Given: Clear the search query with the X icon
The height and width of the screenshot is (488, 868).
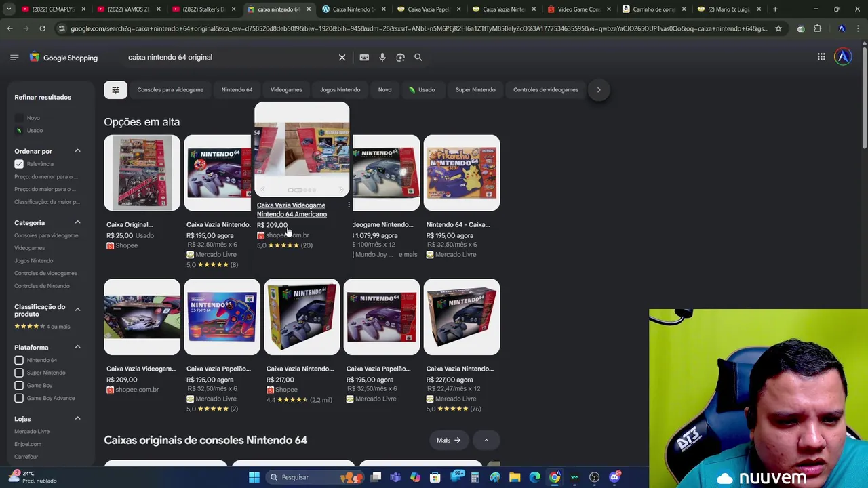Looking at the screenshot, I should 342,58.
